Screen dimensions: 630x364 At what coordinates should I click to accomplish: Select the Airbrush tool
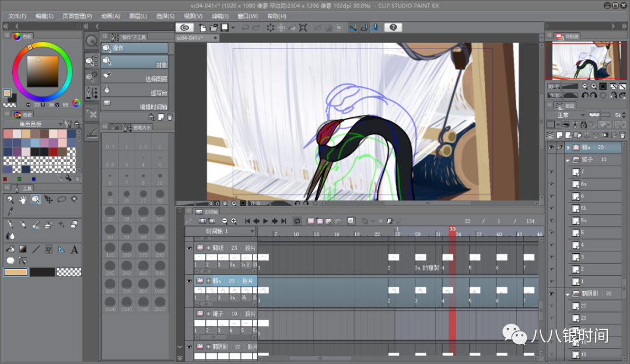pos(48,225)
